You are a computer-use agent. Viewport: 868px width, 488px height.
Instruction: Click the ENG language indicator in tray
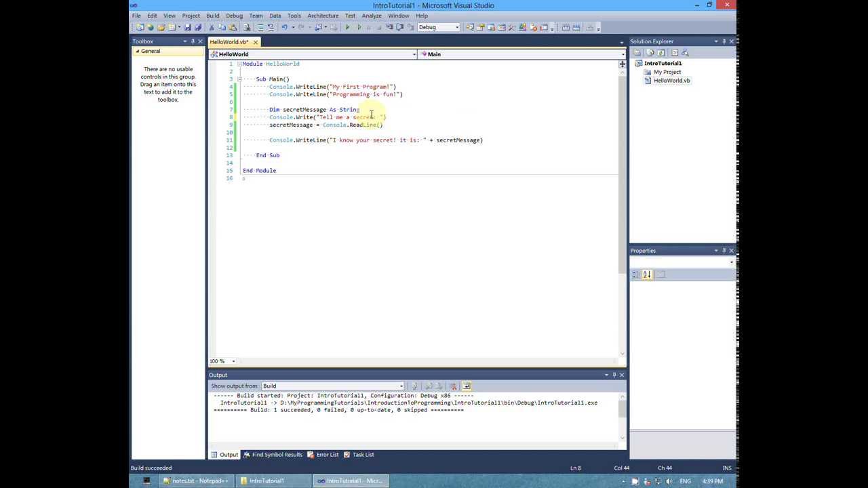click(685, 481)
